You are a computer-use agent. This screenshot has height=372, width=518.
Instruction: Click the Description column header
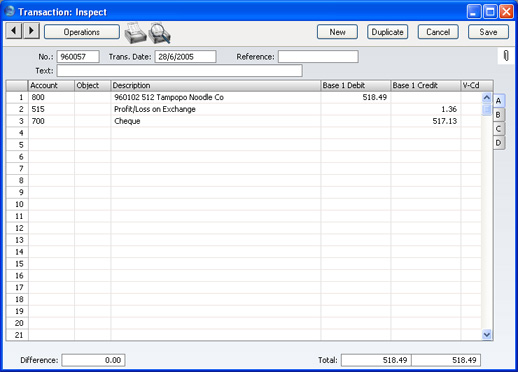[x=215, y=86]
